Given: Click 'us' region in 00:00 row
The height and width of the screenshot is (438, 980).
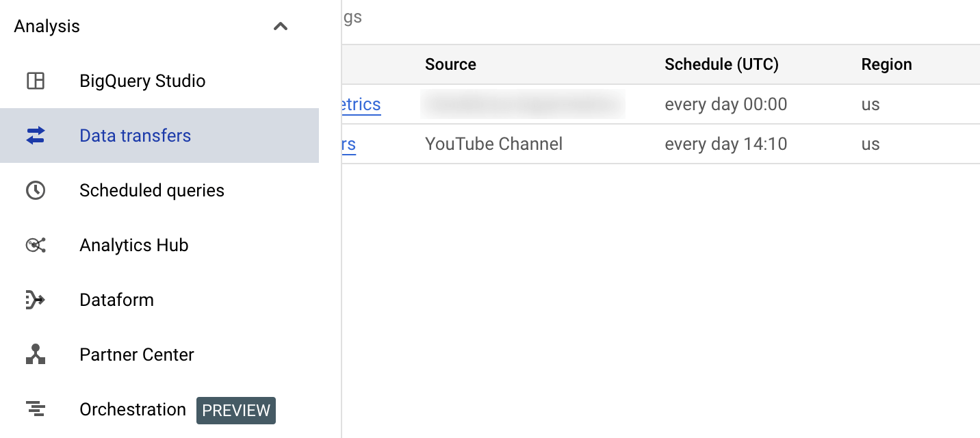Looking at the screenshot, I should tap(871, 104).
